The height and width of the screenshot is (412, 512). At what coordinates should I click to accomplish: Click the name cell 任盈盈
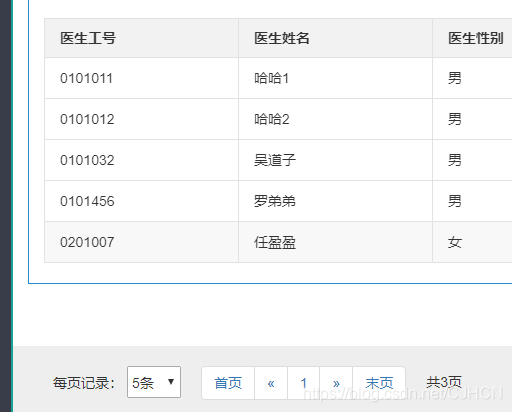[335, 242]
